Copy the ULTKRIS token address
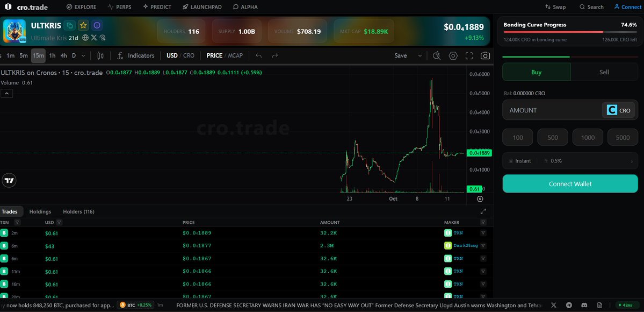The height and width of the screenshot is (312, 644). coord(70,25)
